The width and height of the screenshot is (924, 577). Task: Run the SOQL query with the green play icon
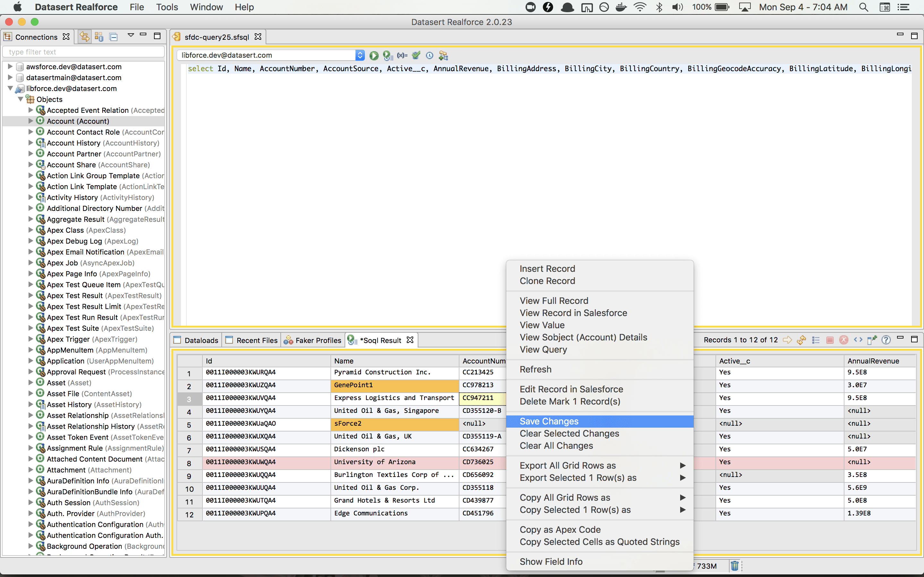(374, 56)
